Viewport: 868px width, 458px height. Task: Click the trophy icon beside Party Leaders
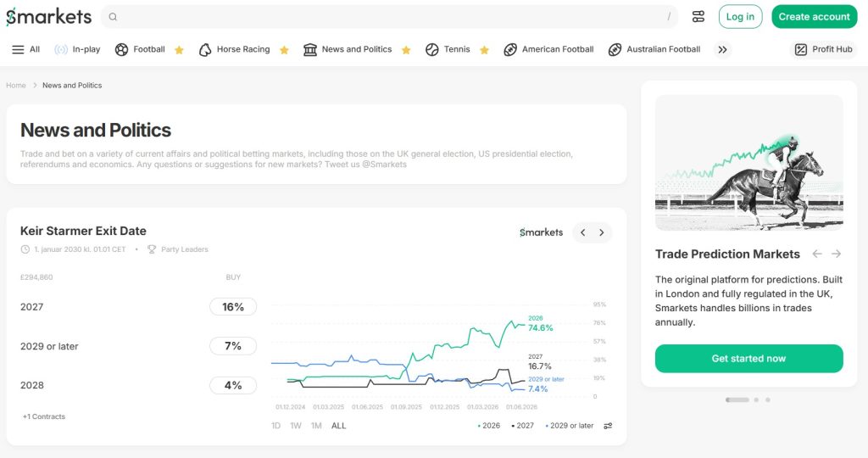pyautogui.click(x=152, y=249)
